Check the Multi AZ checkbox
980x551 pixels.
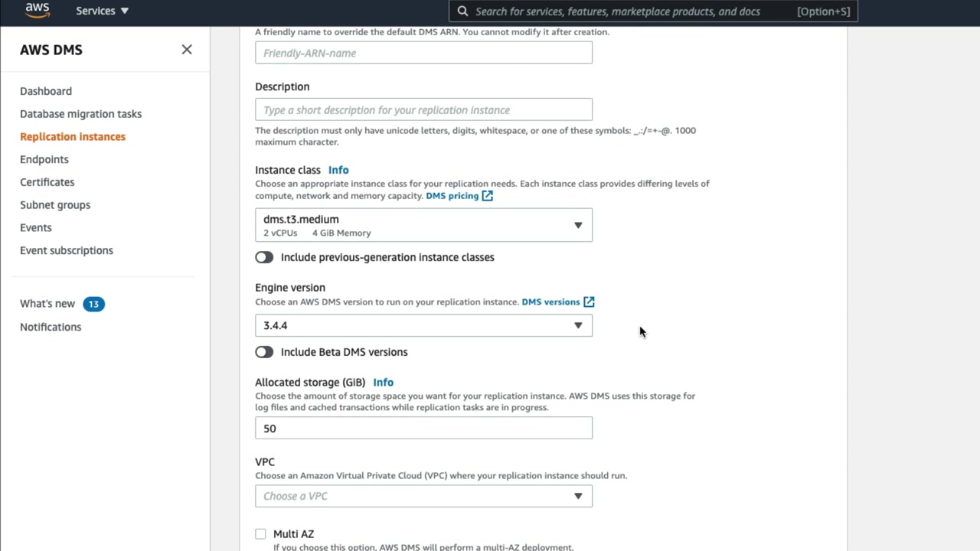coord(261,534)
